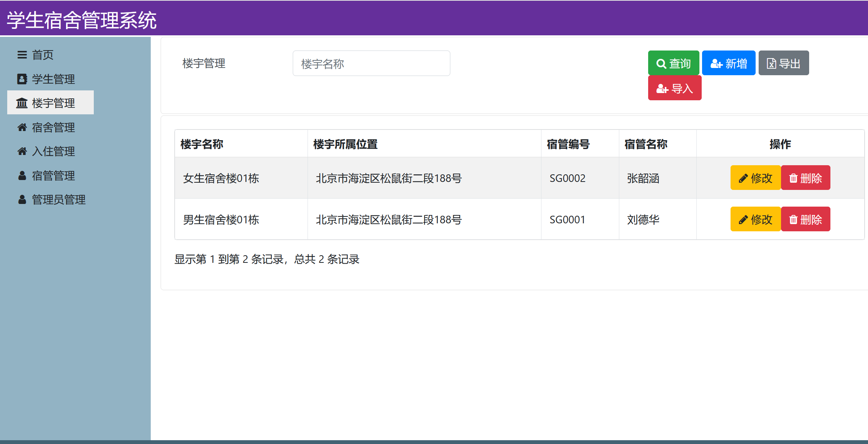Click the house icon beside 宿舍管理
Viewport: 868px width, 444px height.
[x=22, y=127]
